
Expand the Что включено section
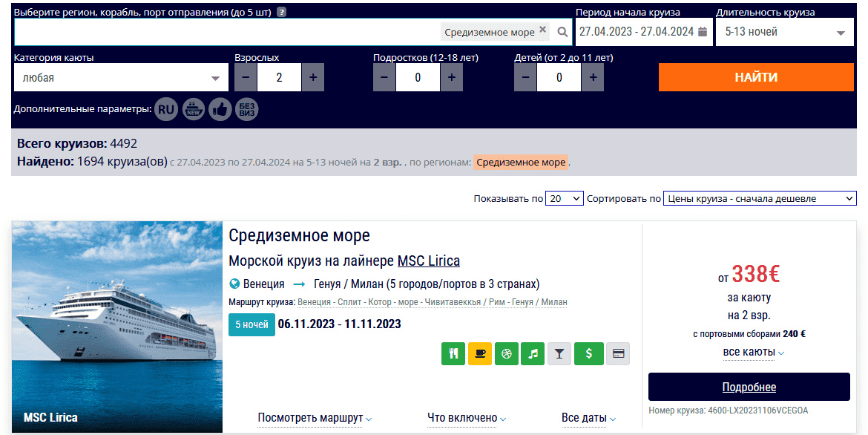(467, 418)
